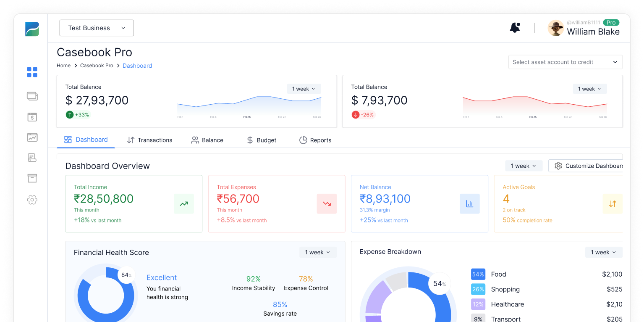644x322 pixels.
Task: Change Financial Health Score 1 week period
Action: tap(317, 252)
